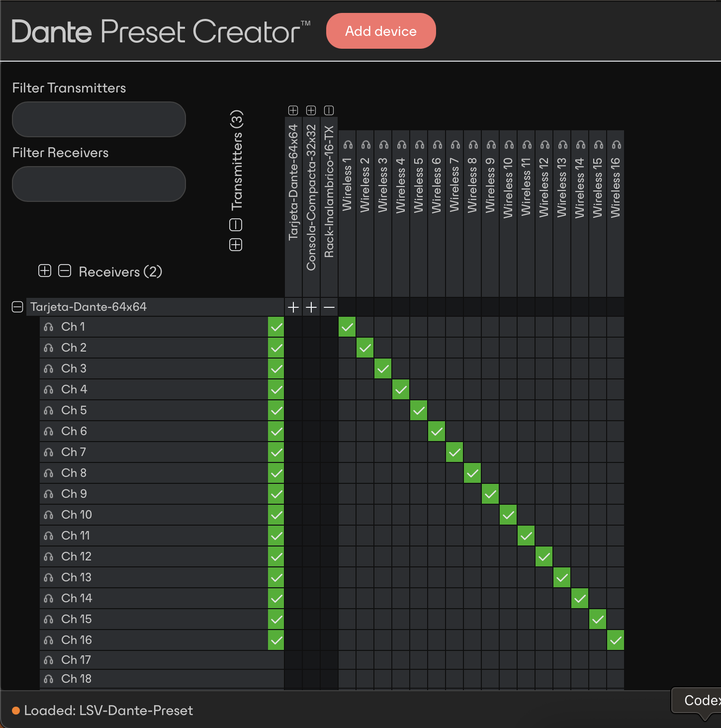Uncheck Ch 13 to Wireless 13 routing
Viewport: 721px width, 728px height.
562,577
